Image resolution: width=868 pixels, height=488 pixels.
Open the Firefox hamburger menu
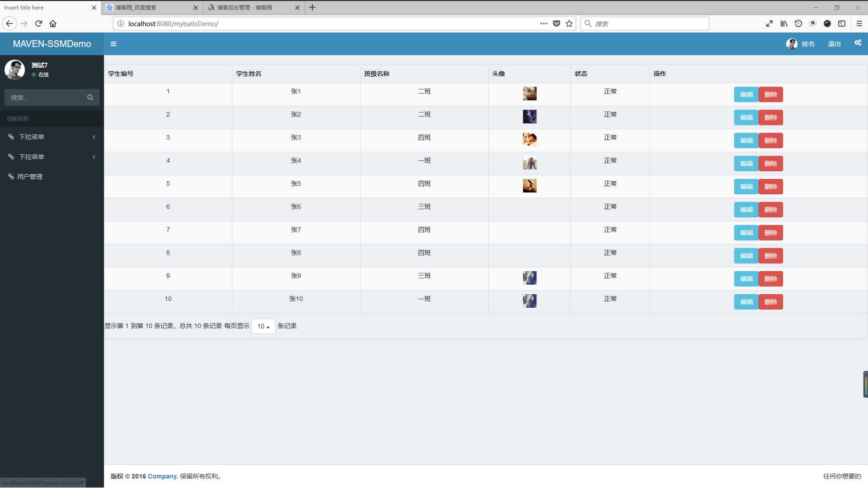tap(859, 24)
